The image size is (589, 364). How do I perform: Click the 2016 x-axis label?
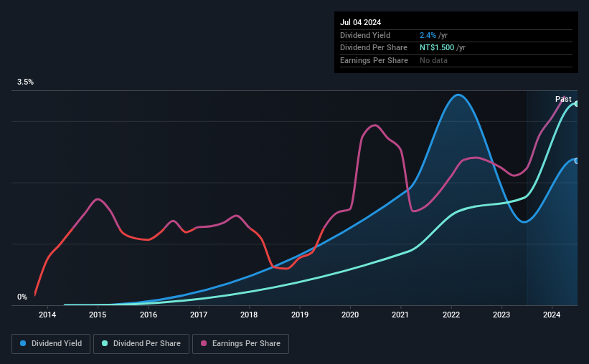(x=149, y=315)
